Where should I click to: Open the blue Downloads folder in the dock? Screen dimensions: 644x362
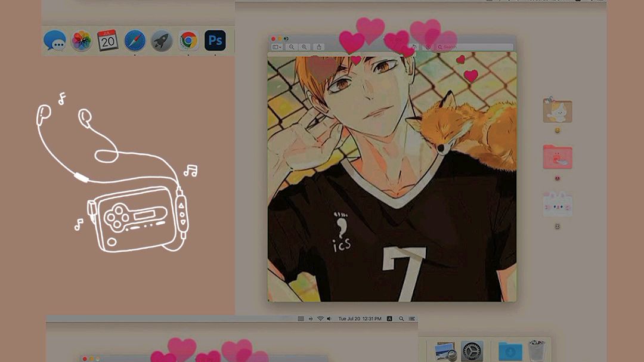510,352
